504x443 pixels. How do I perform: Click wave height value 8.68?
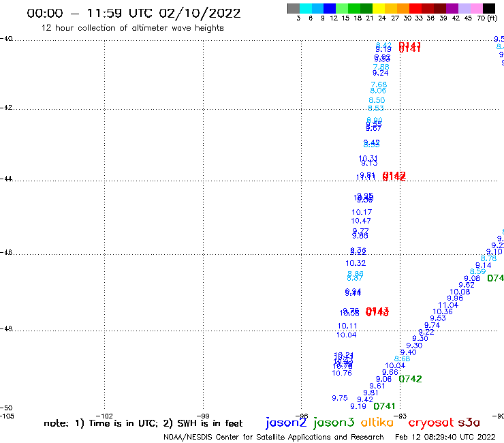tap(402, 358)
